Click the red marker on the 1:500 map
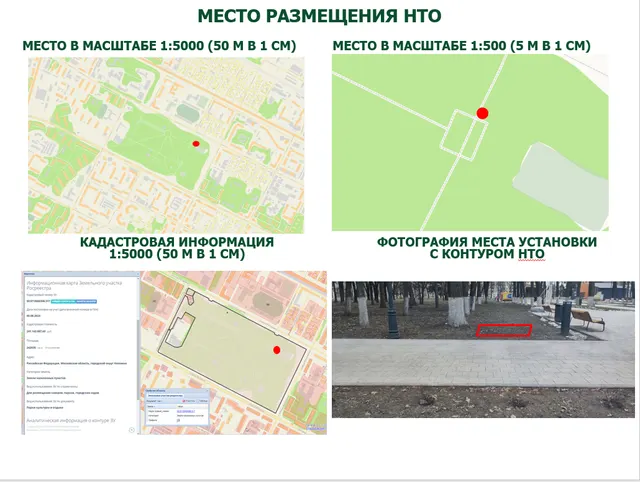Screen dimensions: 640x482 coord(482,113)
